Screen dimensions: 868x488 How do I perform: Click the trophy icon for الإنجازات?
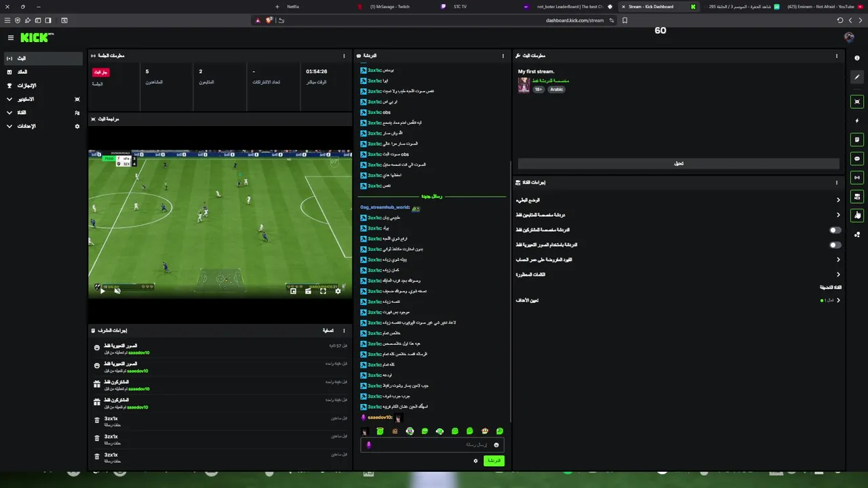pyautogui.click(x=9, y=85)
